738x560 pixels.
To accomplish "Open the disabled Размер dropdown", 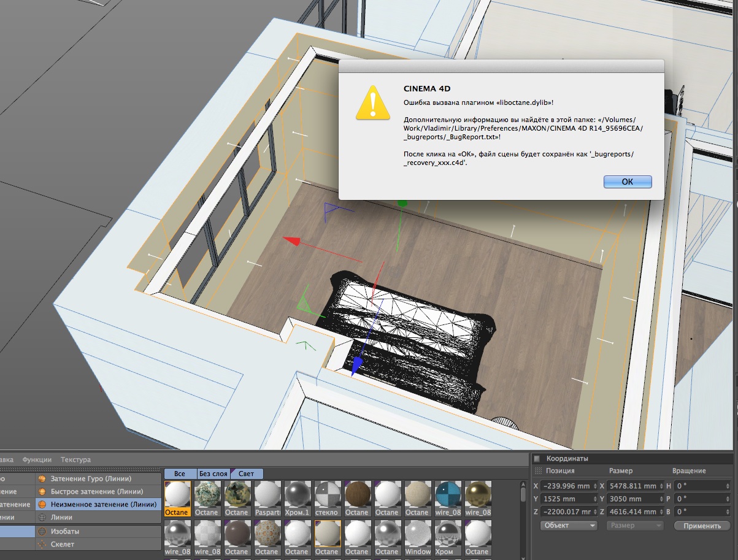I will tap(636, 526).
